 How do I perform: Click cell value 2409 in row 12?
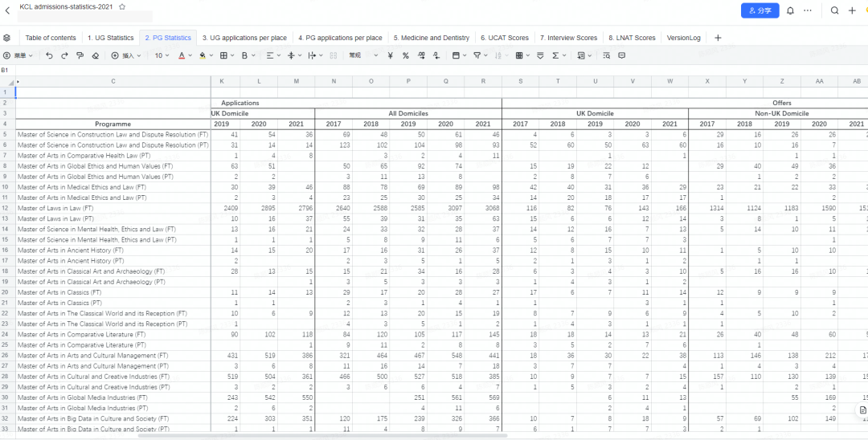226,208
